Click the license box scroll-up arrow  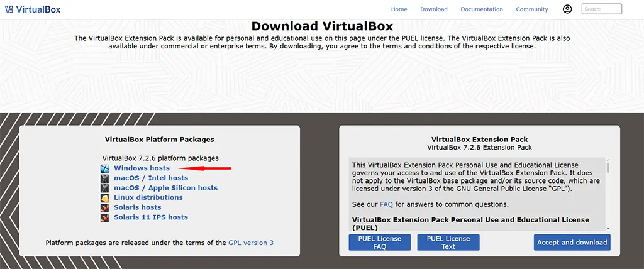click(x=608, y=160)
